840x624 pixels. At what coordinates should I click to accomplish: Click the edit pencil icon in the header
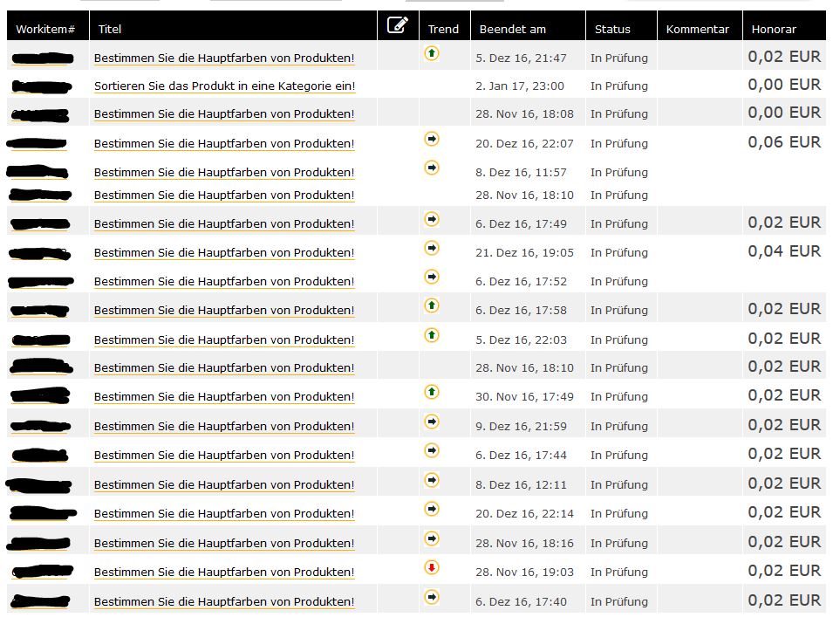point(398,24)
